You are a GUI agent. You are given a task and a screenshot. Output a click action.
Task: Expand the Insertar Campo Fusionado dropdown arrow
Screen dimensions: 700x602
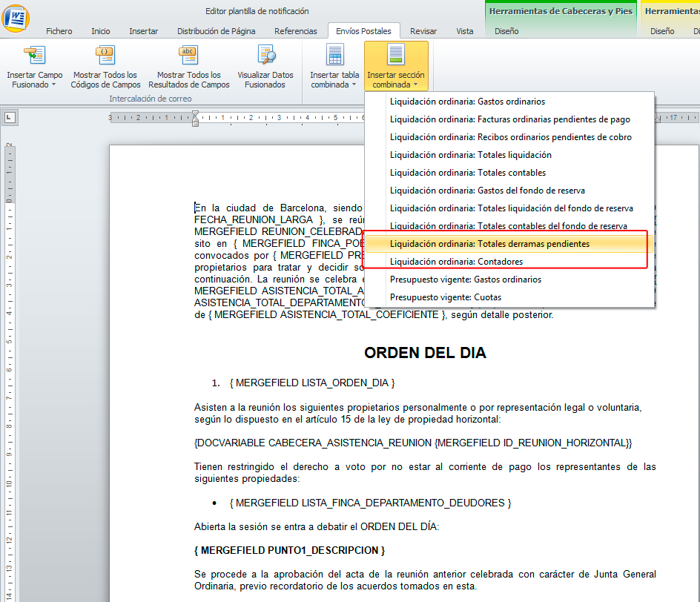click(53, 85)
